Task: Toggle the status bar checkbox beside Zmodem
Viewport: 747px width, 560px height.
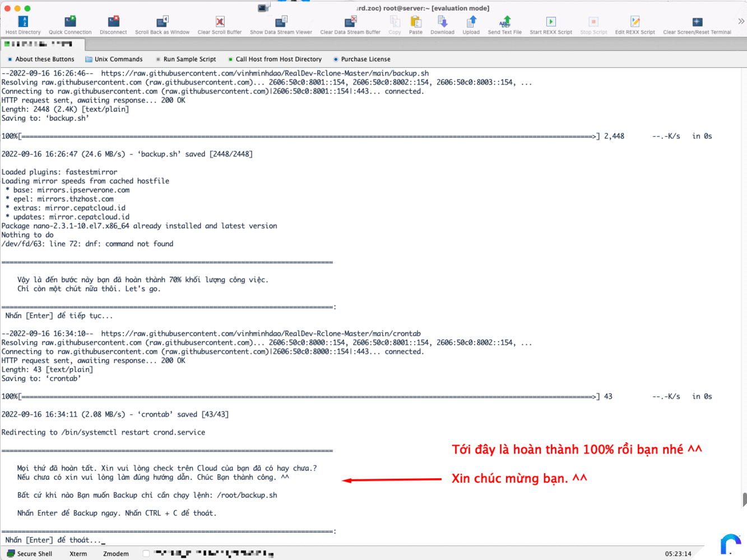Action: (x=146, y=554)
